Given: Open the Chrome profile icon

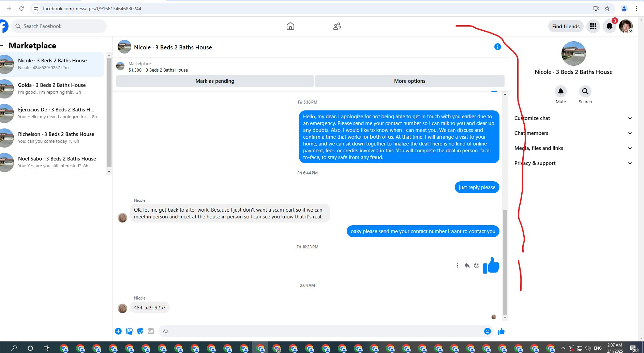Looking at the screenshot, I should tap(624, 9).
